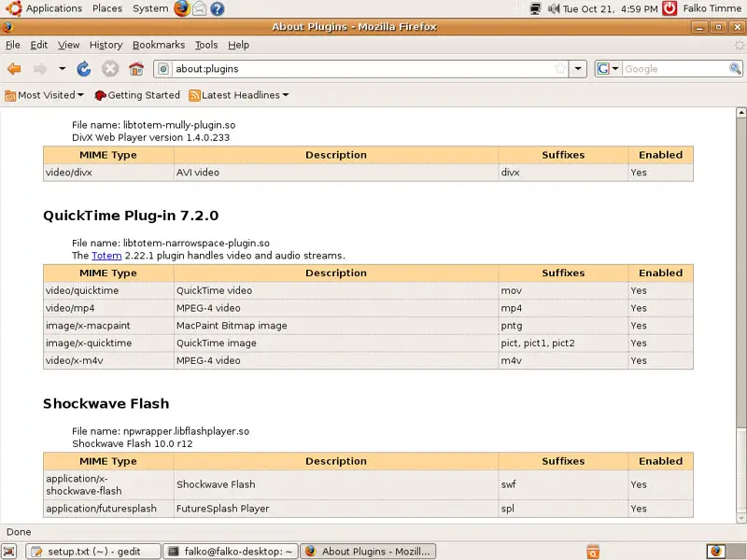The width and height of the screenshot is (747, 560).
Task: Open the Edit menu
Action: click(x=38, y=45)
